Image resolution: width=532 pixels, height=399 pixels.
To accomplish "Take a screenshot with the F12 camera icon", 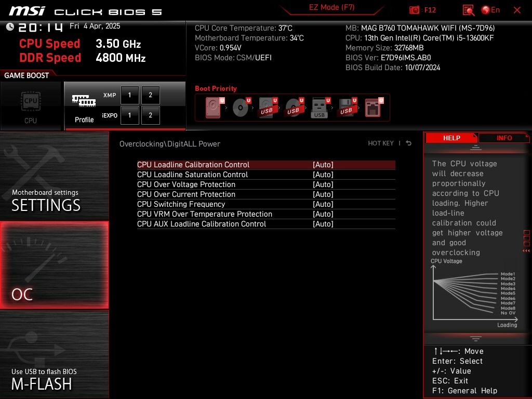I will coord(414,10).
